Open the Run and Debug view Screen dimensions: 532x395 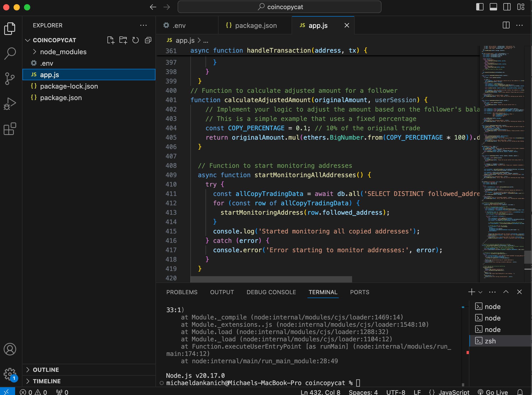[10, 104]
